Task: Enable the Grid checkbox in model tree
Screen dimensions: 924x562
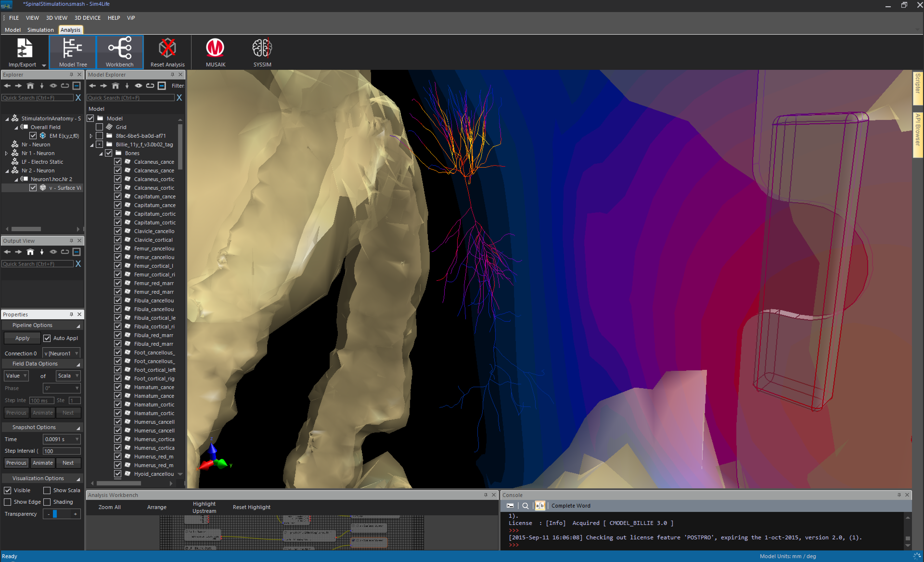Action: pyautogui.click(x=99, y=127)
